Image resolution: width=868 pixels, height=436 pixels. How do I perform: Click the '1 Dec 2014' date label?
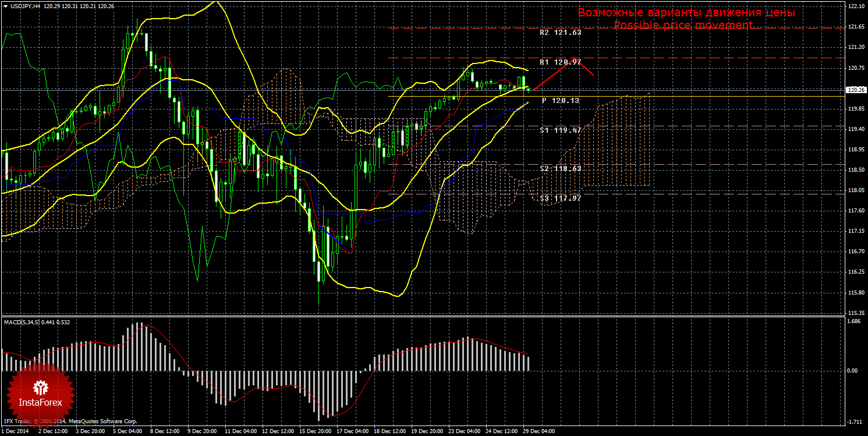[16, 431]
